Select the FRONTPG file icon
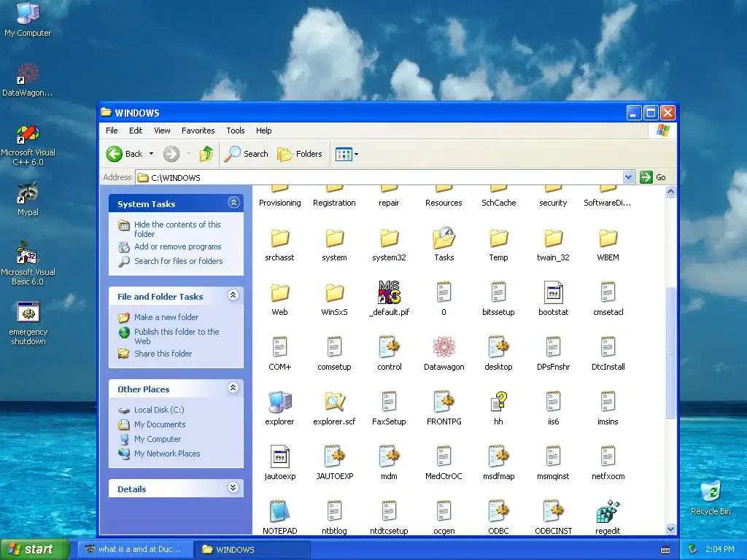 tap(444, 402)
